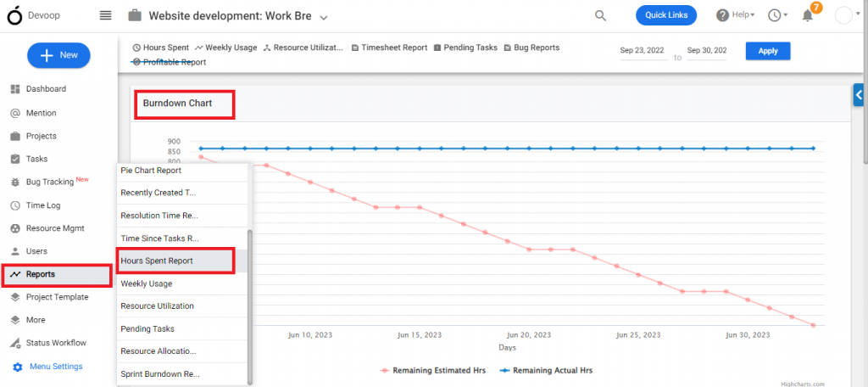Screen dimensions: 868x387
Task: Open the hamburger menu icon
Action: pyautogui.click(x=105, y=15)
